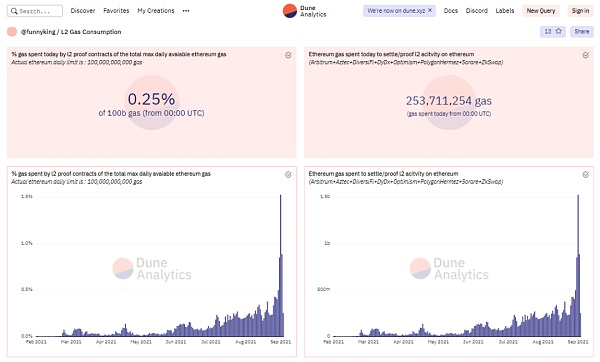This screenshot has width=600, height=362.
Task: Click check icon on Ethereum gas spent chart panel
Action: [585, 174]
